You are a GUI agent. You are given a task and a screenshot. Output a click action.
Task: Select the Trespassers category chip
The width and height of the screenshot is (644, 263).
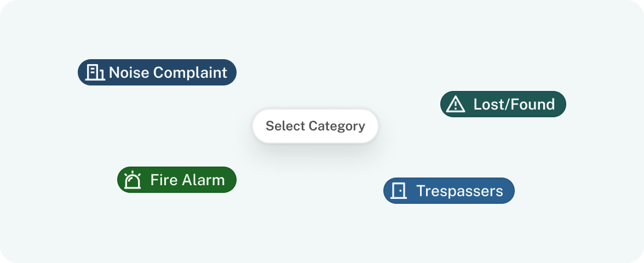[449, 191]
